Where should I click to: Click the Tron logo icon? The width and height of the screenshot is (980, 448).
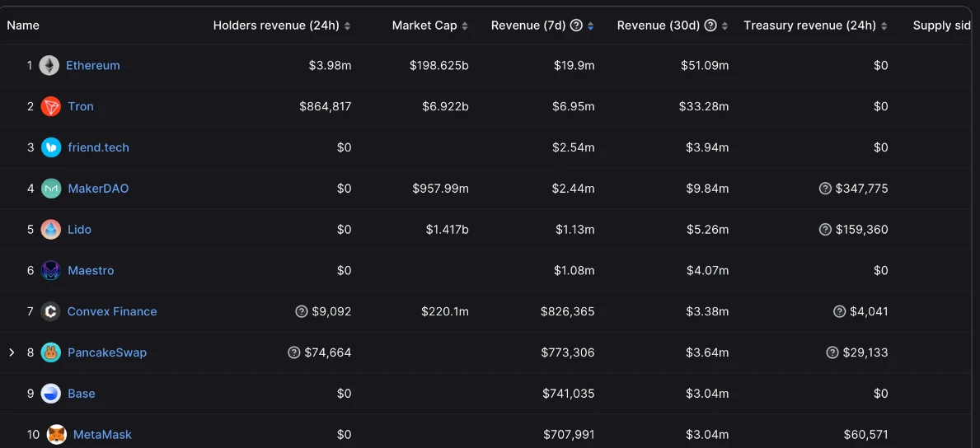tap(50, 106)
